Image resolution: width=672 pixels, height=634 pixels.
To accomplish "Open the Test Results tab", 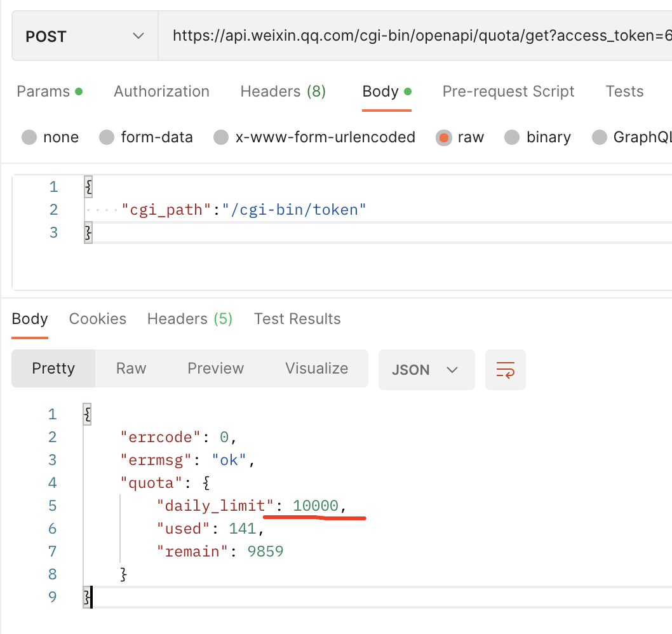I will [297, 319].
